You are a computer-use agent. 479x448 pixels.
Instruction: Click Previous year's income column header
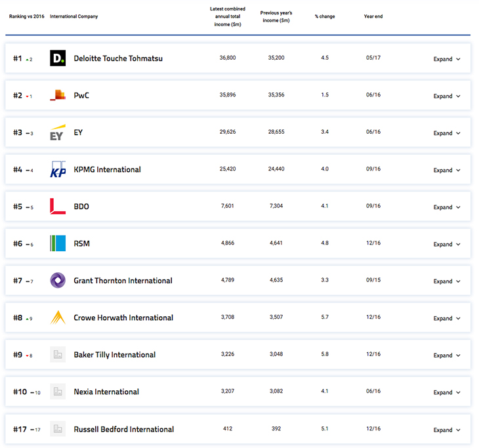[x=276, y=16]
